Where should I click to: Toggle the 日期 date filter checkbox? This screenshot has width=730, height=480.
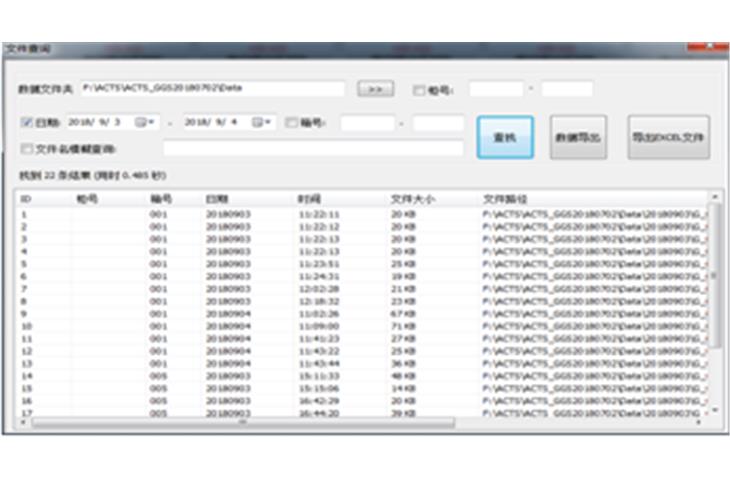point(27,122)
